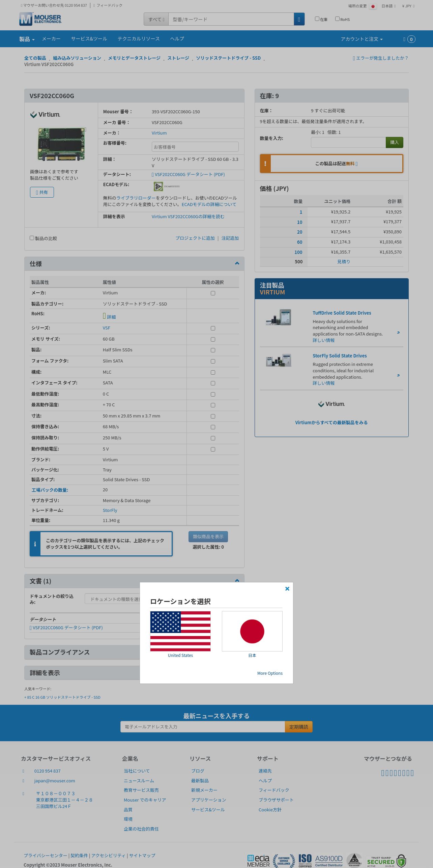Select the Japan flag in popup
433x868 pixels.
252,631
